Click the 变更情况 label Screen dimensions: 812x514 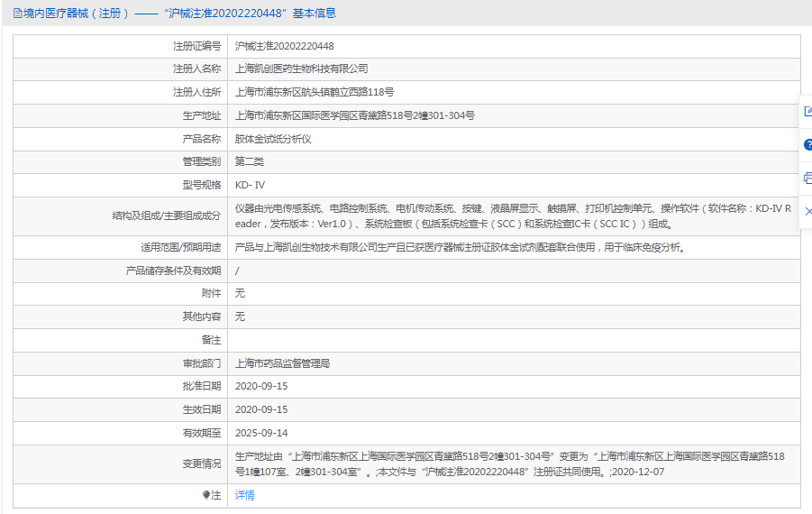pyautogui.click(x=202, y=464)
